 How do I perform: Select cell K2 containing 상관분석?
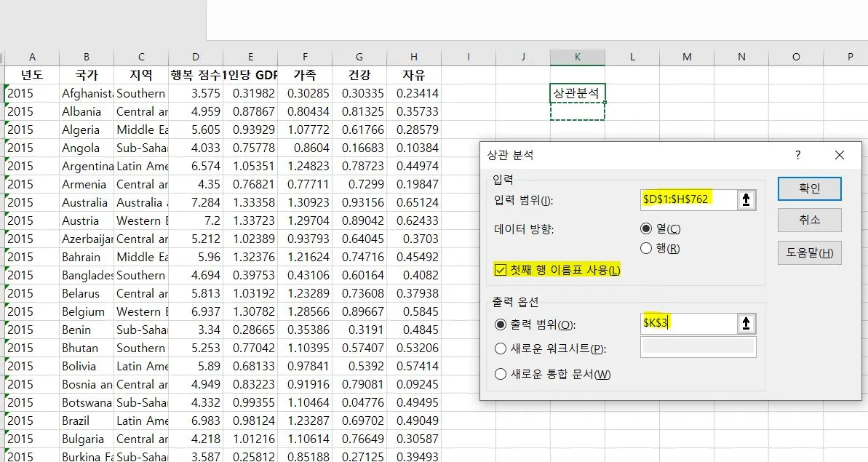click(578, 93)
